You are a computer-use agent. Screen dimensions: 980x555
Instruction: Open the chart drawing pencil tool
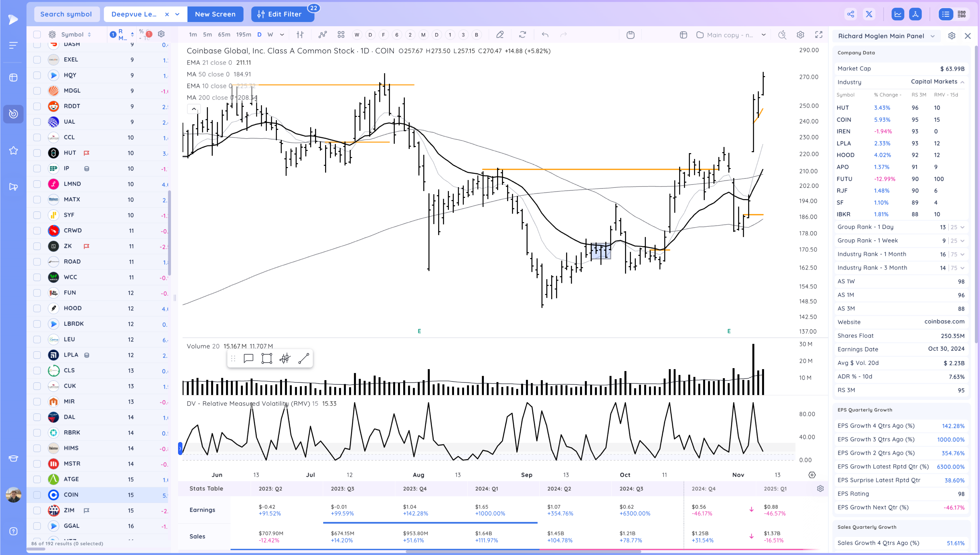click(x=500, y=35)
